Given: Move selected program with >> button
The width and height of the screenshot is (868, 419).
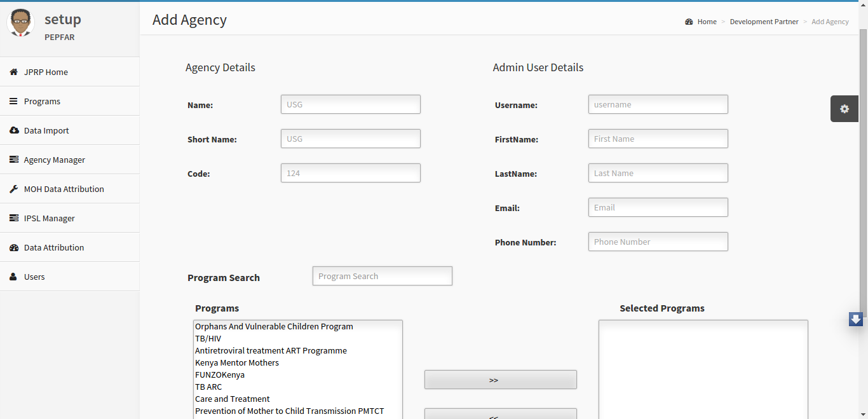Looking at the screenshot, I should tap(501, 380).
